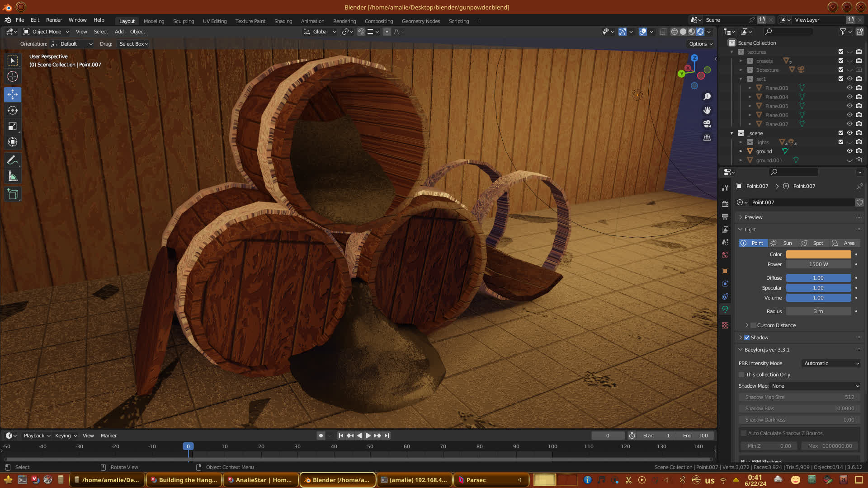Viewport: 868px width, 488px height.
Task: Set light type to Spot
Action: click(x=813, y=243)
